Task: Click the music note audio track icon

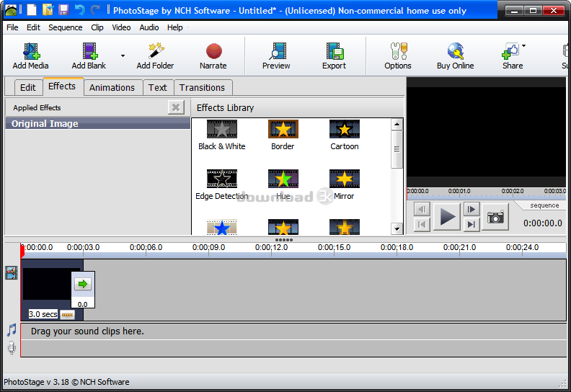Action: 12,330
